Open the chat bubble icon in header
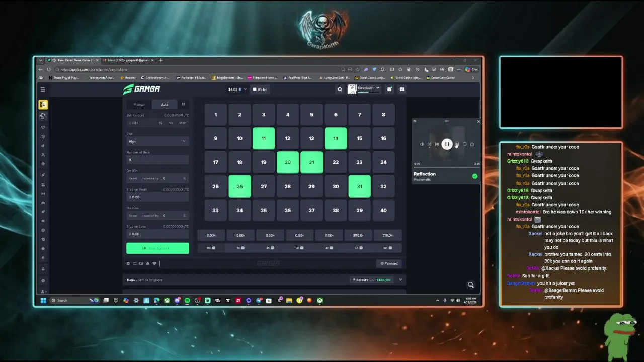This screenshot has height=362, width=644. click(401, 89)
